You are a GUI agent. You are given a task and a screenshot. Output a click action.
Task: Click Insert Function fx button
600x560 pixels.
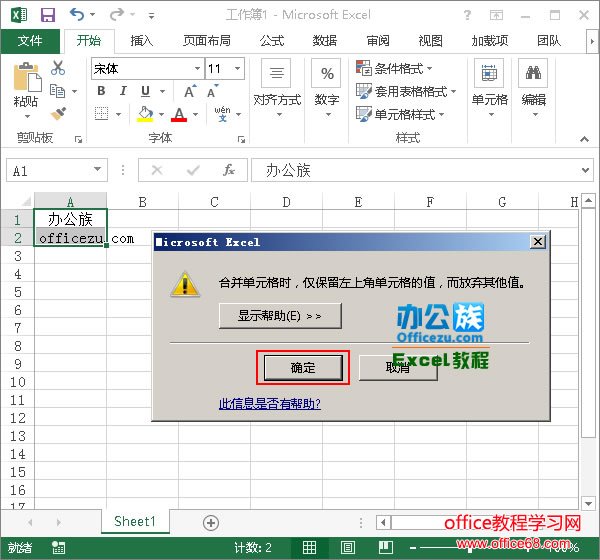click(229, 170)
